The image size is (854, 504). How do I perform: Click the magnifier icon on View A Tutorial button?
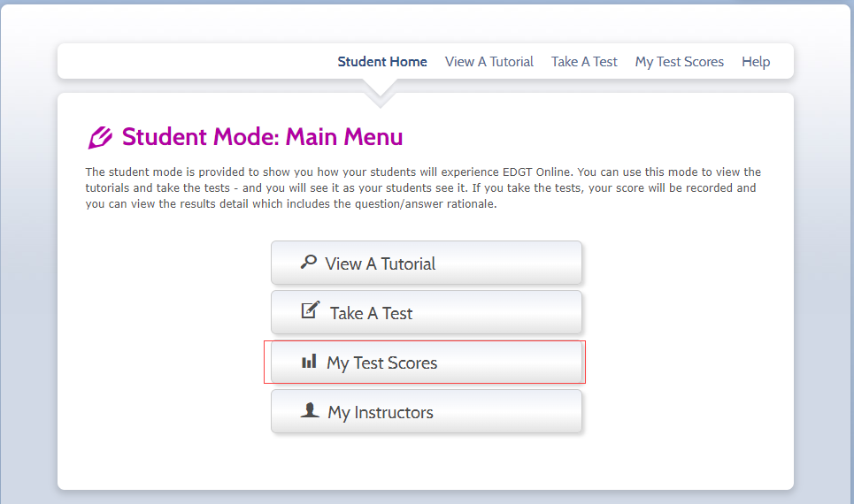pyautogui.click(x=308, y=262)
